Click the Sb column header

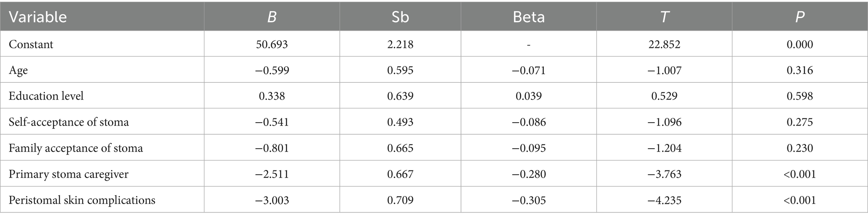point(400,17)
